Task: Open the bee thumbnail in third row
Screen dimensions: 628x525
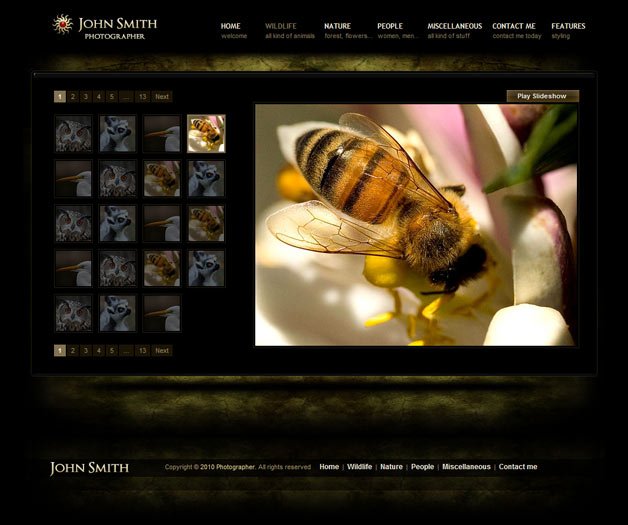Action: point(206,223)
